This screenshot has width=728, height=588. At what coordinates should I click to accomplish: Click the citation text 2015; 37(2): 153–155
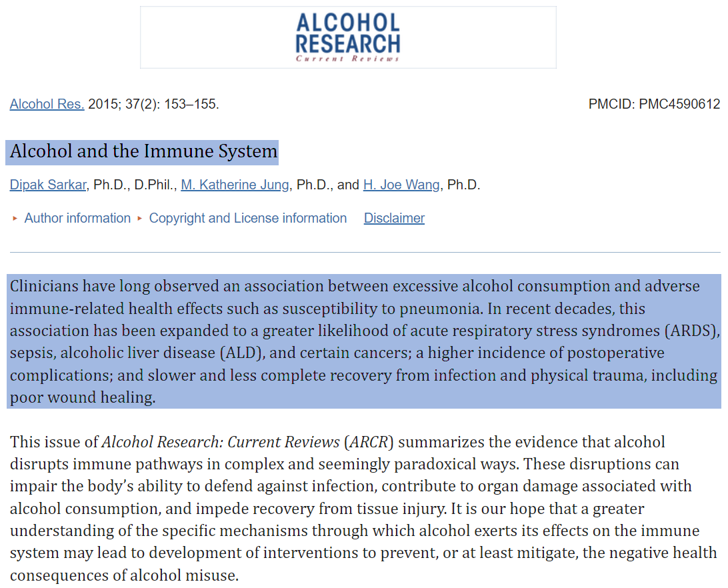(154, 104)
